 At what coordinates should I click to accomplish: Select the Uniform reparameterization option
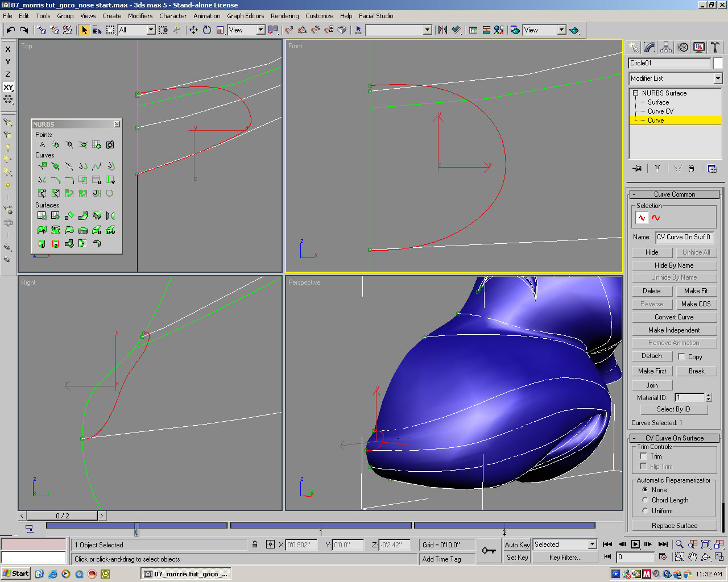(645, 511)
